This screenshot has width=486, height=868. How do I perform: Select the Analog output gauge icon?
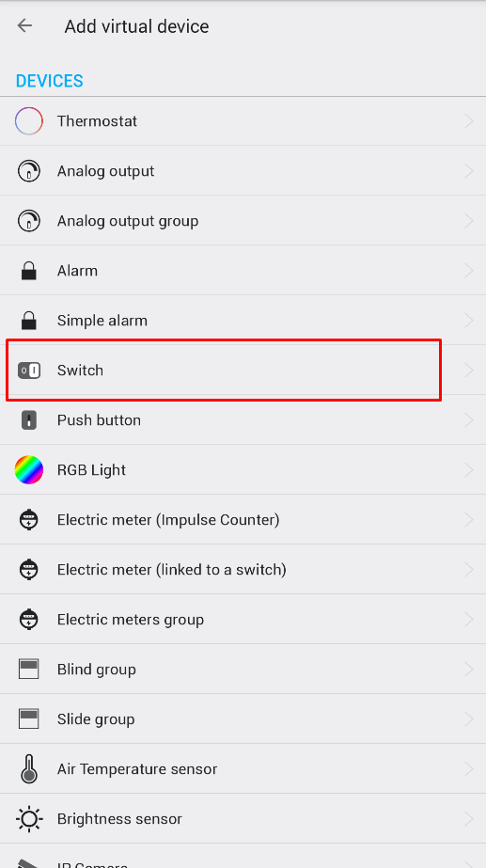(x=29, y=171)
